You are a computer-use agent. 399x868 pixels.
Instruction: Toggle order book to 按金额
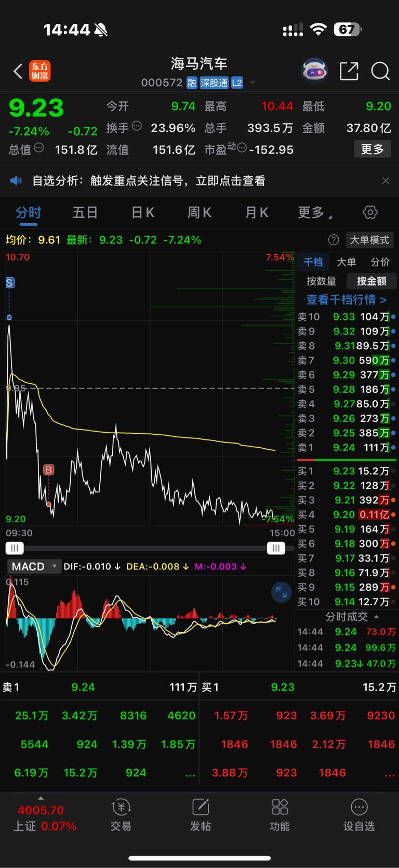click(x=371, y=281)
